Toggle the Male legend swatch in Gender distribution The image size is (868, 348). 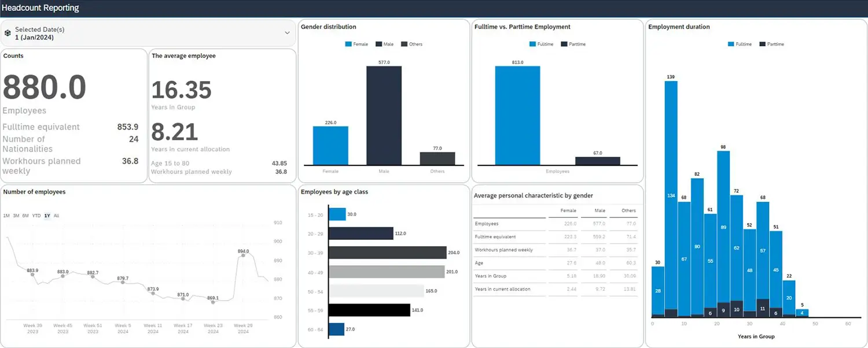pyautogui.click(x=378, y=44)
